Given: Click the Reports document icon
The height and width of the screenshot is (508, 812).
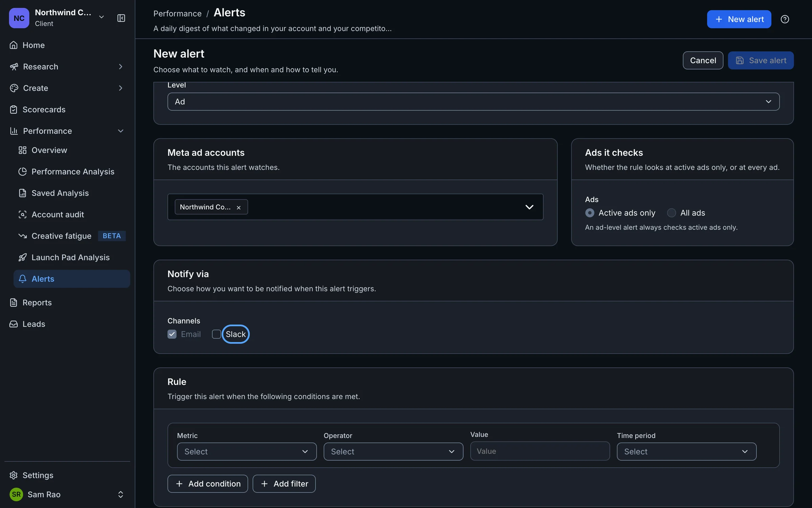Looking at the screenshot, I should point(14,302).
